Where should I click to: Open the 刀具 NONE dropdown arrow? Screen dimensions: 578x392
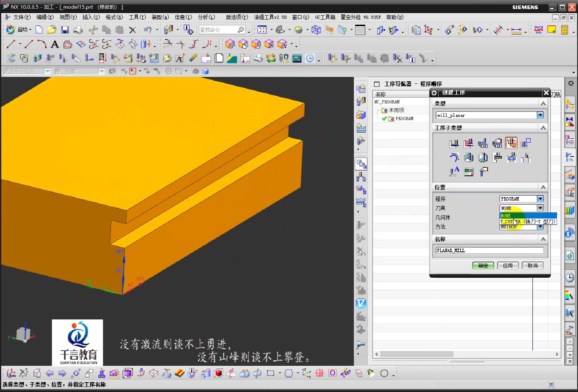[540, 208]
